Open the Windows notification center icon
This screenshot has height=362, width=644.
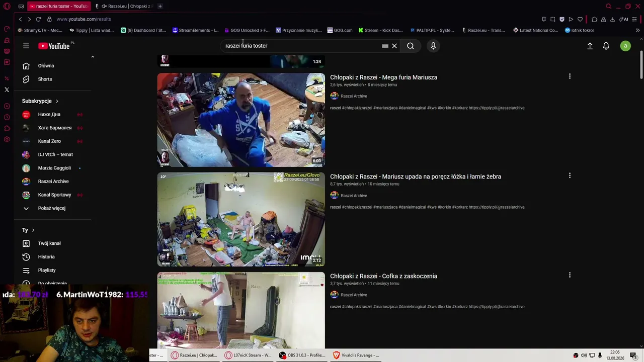click(633, 355)
